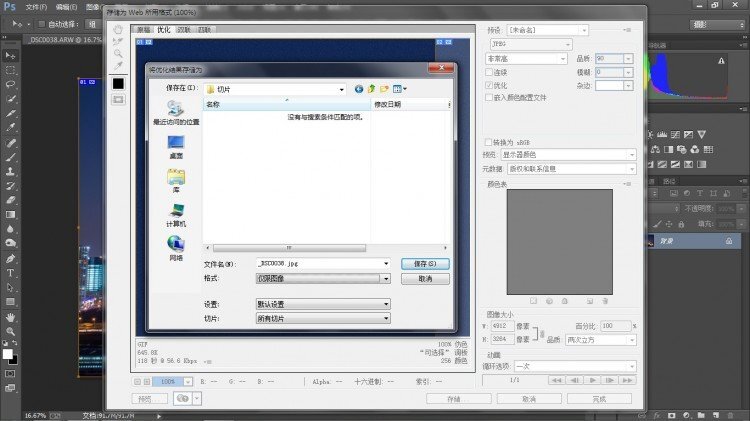Screen dimensions: 750x421
Task: Select the Hand tool in Save for Web
Action: 119,30
